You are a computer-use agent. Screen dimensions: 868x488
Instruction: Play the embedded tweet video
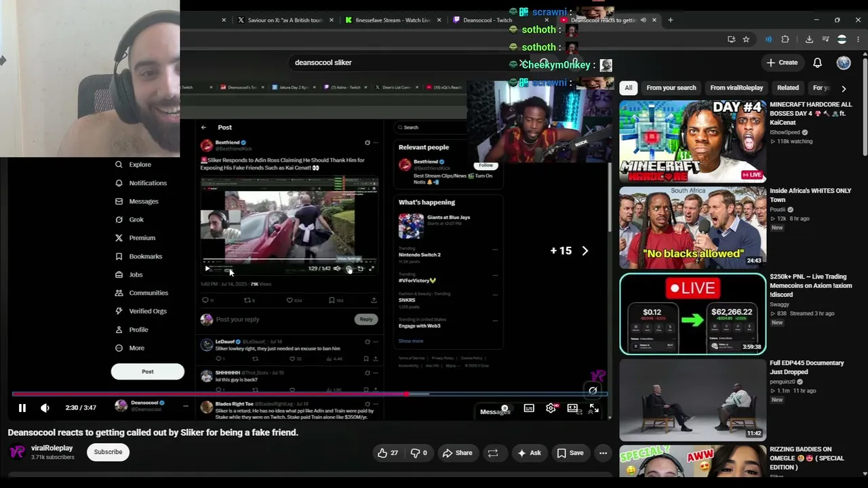click(208, 268)
